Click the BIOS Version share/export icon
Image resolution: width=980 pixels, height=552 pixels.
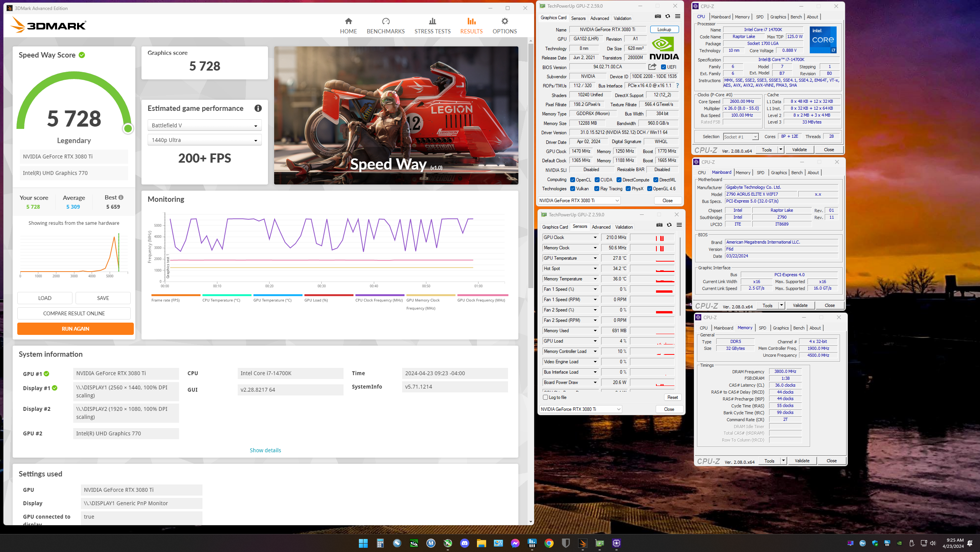point(652,67)
